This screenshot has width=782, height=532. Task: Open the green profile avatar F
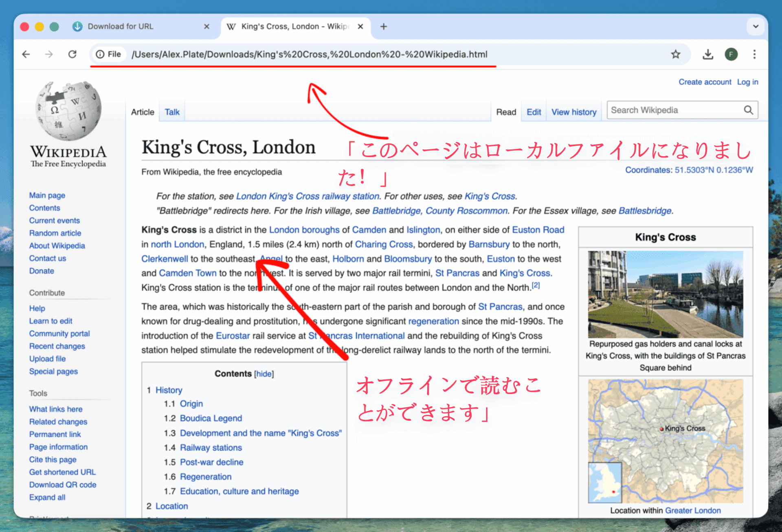tap(731, 54)
